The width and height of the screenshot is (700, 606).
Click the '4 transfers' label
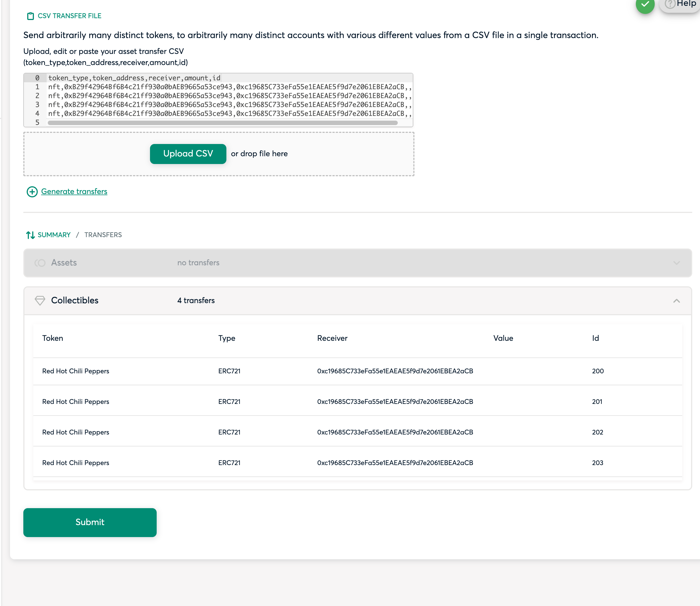tap(196, 300)
